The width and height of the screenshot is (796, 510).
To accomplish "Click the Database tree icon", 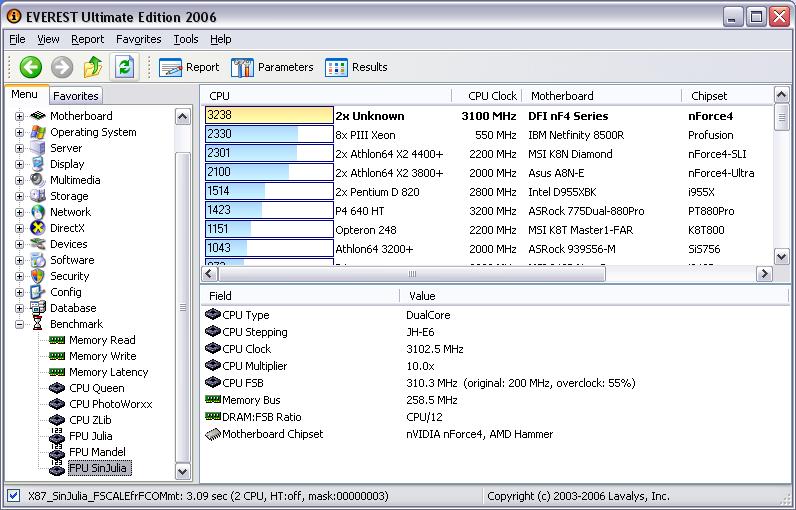I will tap(38, 308).
